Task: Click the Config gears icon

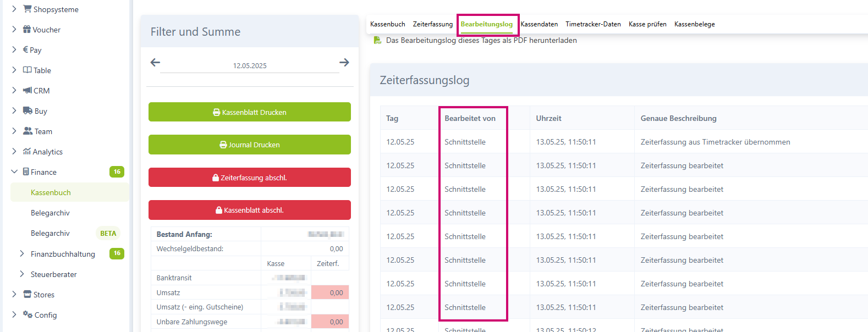Action: click(28, 314)
